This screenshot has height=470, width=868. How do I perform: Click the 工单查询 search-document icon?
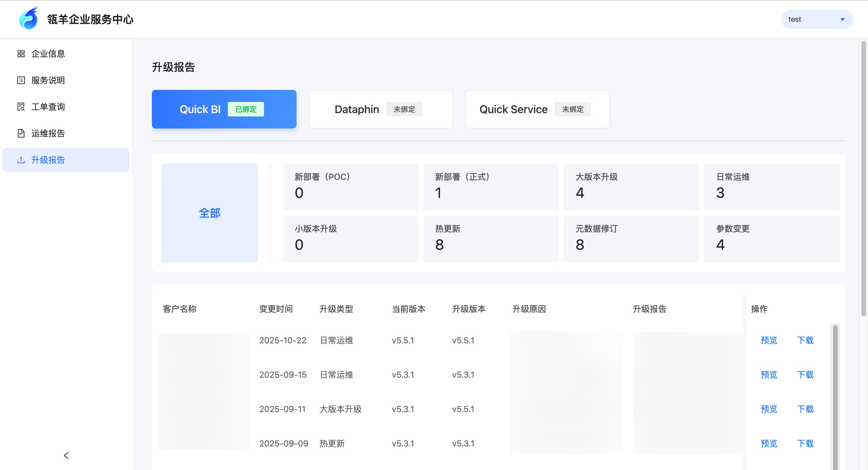click(21, 107)
